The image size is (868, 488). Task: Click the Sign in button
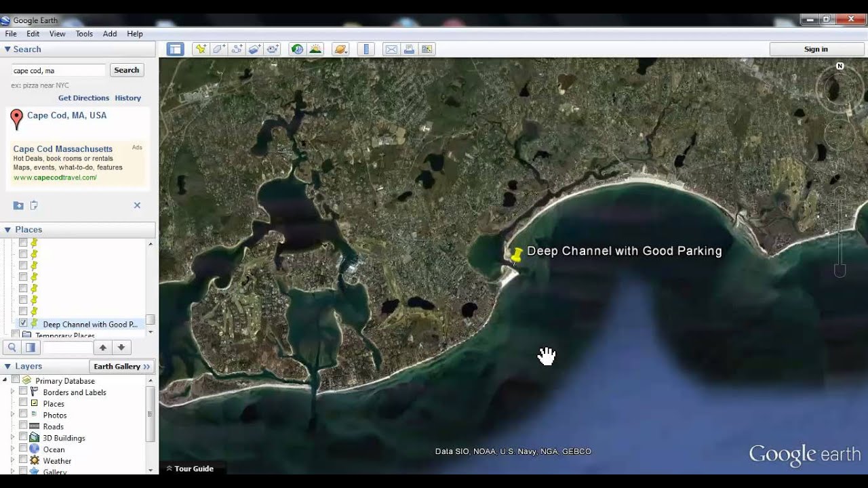click(816, 49)
